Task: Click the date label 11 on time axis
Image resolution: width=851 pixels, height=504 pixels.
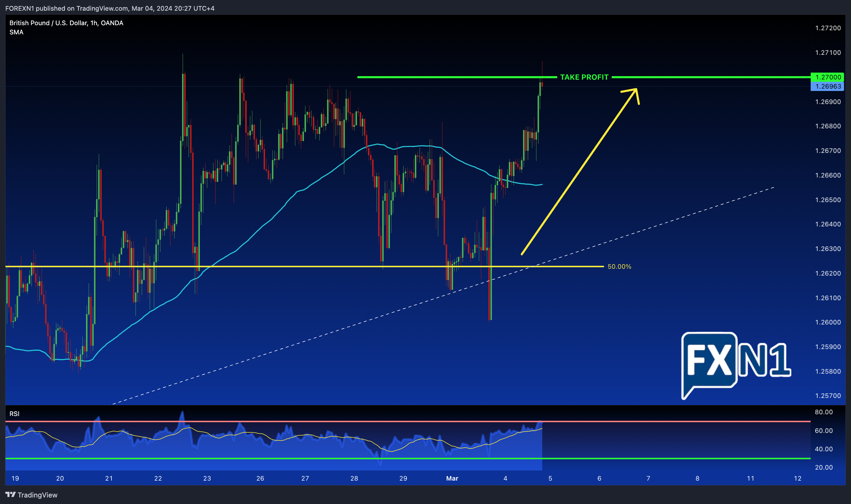Action: (x=750, y=478)
